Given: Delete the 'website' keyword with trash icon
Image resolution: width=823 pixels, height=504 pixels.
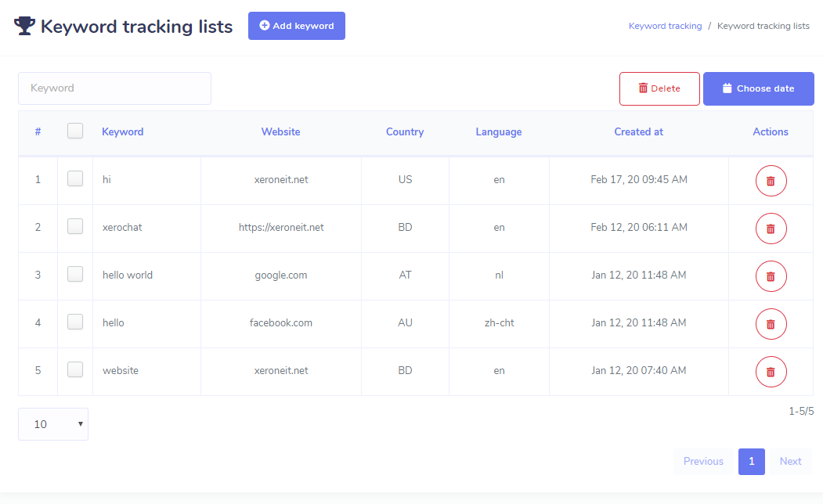Looking at the screenshot, I should point(771,372).
